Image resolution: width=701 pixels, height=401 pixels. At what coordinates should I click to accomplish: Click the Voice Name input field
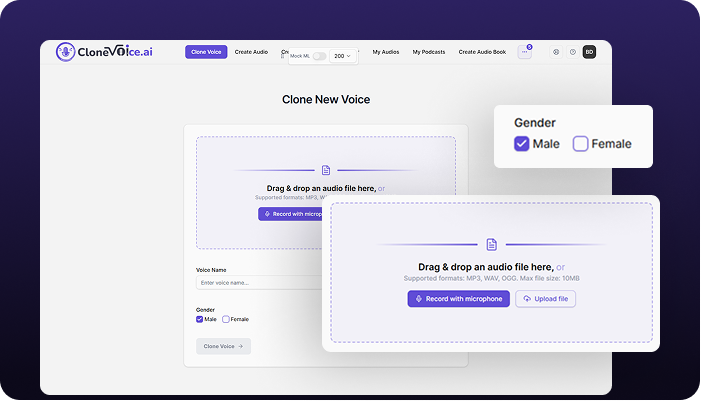click(x=260, y=283)
